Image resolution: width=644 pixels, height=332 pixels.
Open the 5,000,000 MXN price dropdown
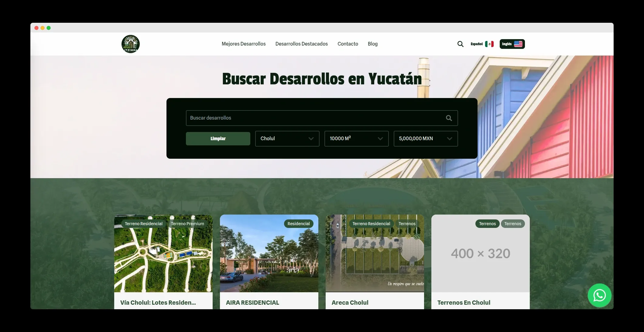coord(425,139)
